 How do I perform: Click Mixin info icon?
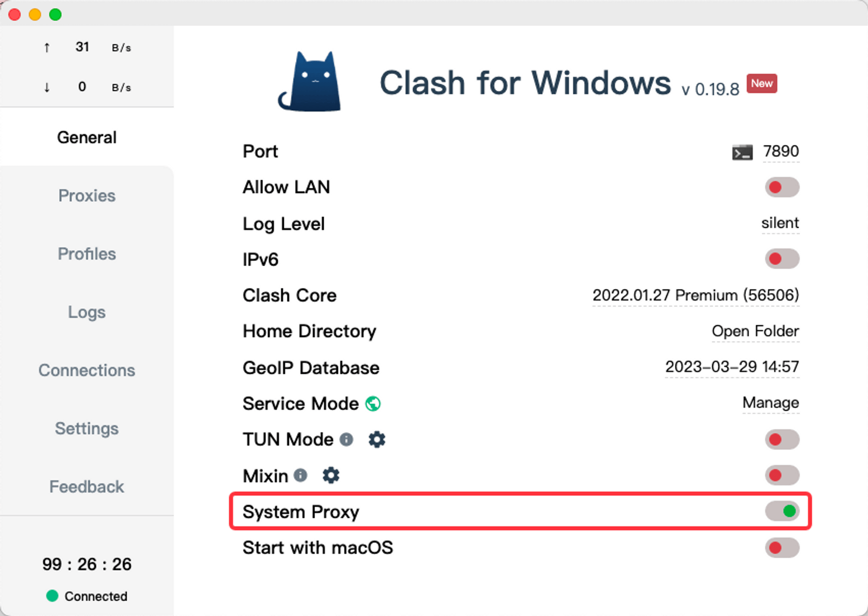(300, 475)
